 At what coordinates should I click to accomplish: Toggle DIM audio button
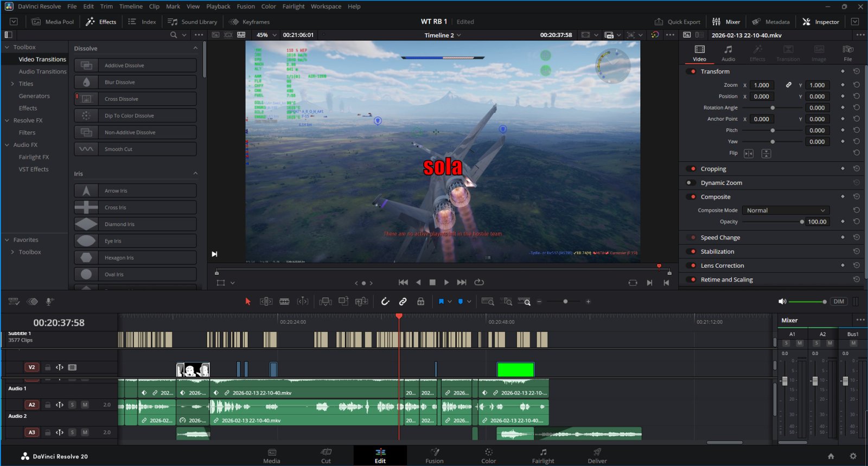[x=839, y=302]
